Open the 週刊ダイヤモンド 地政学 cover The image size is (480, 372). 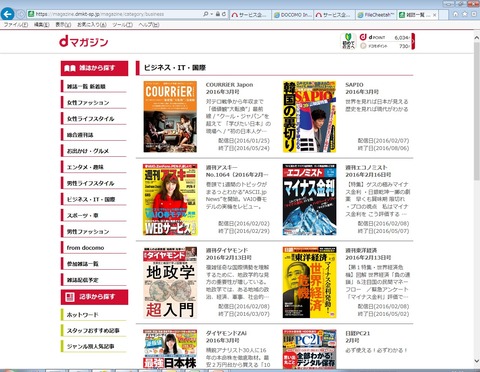170,282
